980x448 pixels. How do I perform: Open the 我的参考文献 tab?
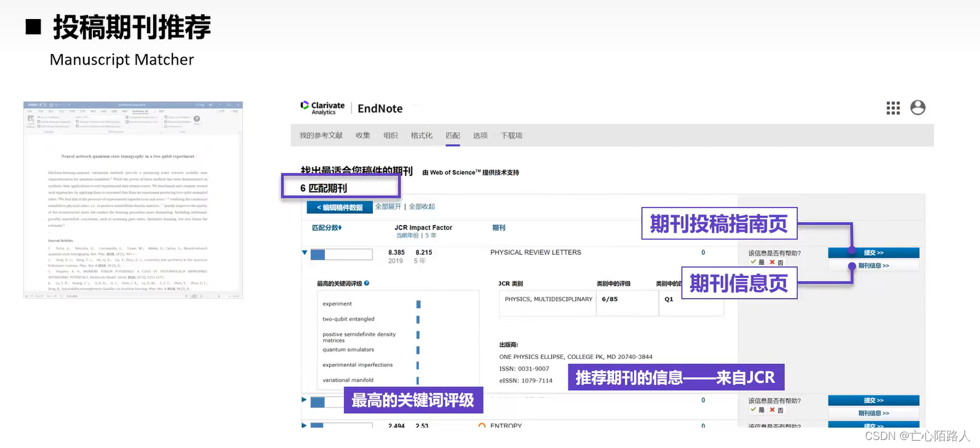pyautogui.click(x=321, y=136)
